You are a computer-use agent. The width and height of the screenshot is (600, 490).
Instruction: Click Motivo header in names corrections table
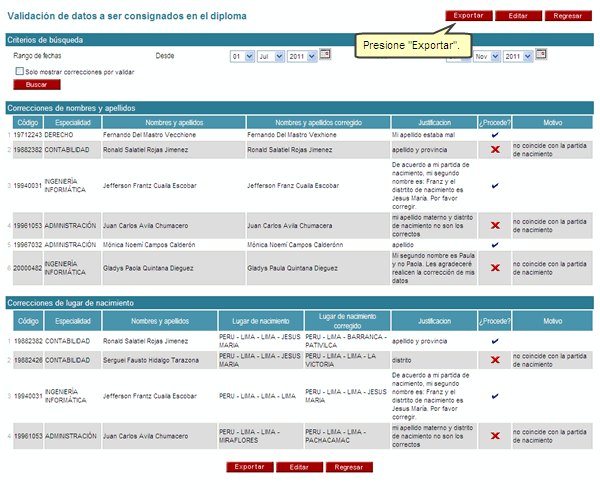click(553, 122)
